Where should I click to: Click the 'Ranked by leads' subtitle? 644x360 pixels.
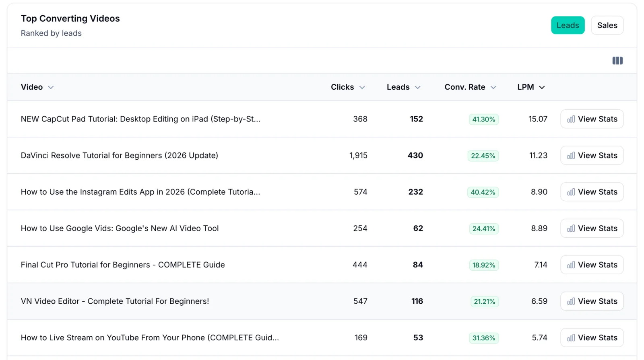point(51,33)
